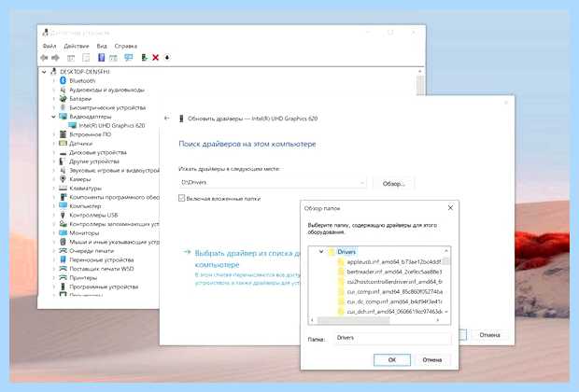Select Встроенное ПО in device tree

coord(90,134)
